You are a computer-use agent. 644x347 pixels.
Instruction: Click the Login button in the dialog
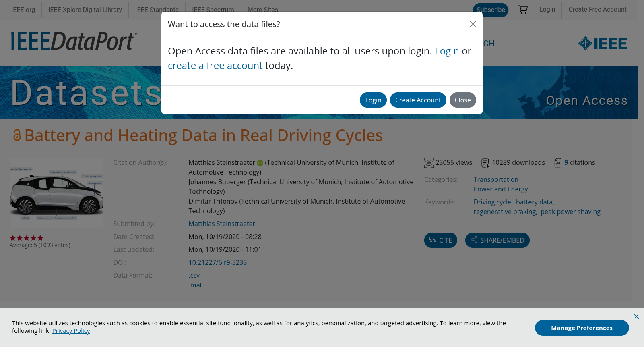tap(373, 100)
